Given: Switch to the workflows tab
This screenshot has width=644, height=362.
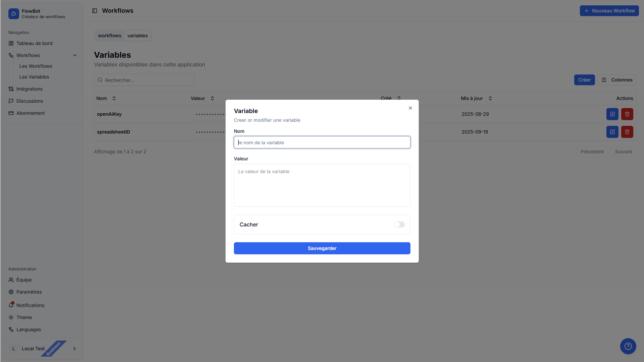Looking at the screenshot, I should point(109,36).
